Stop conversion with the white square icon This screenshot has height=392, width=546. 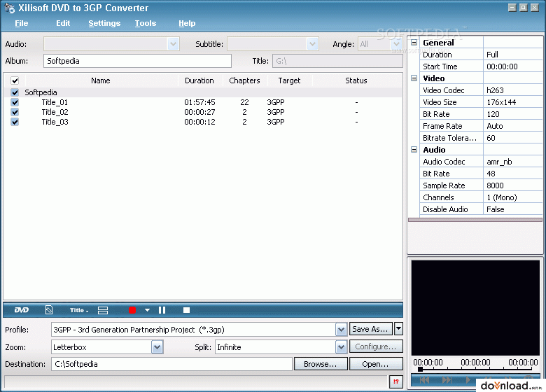pos(187,310)
